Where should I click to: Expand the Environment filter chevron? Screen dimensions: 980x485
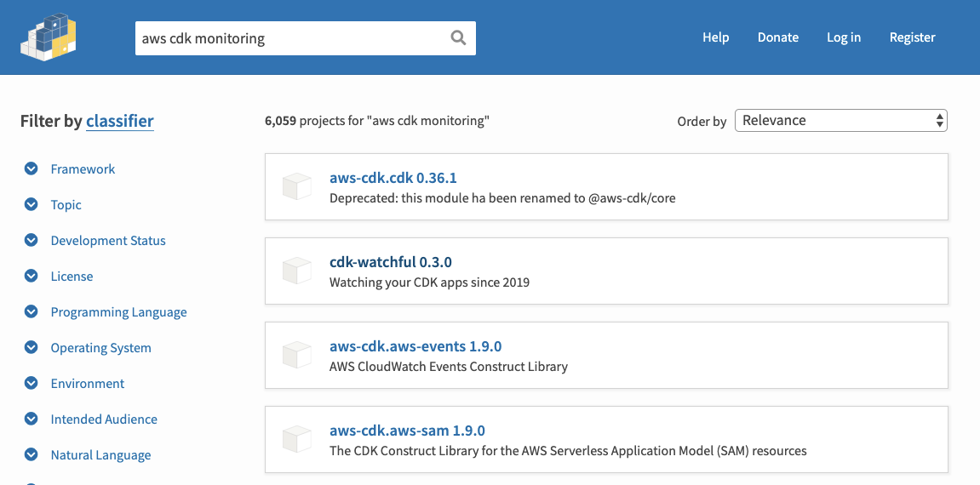pos(32,383)
